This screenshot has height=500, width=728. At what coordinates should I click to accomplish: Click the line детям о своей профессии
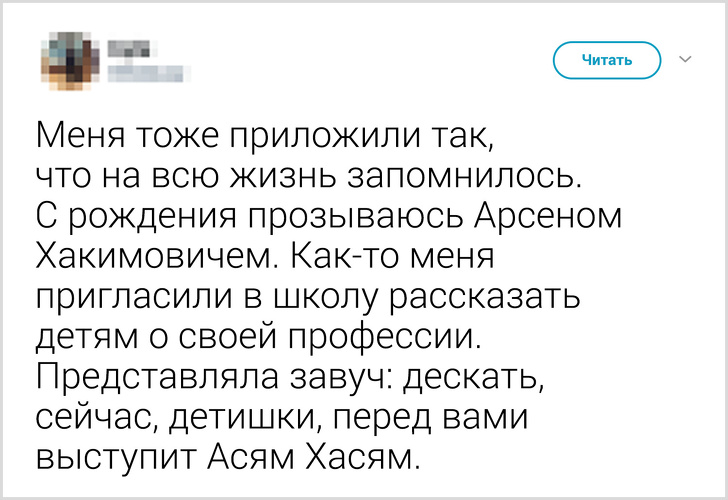[258, 338]
